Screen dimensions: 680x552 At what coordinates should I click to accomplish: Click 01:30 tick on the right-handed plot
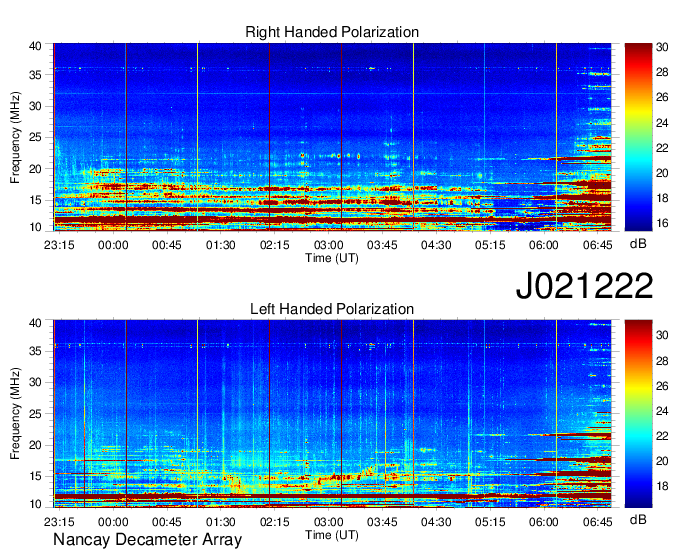(x=221, y=245)
